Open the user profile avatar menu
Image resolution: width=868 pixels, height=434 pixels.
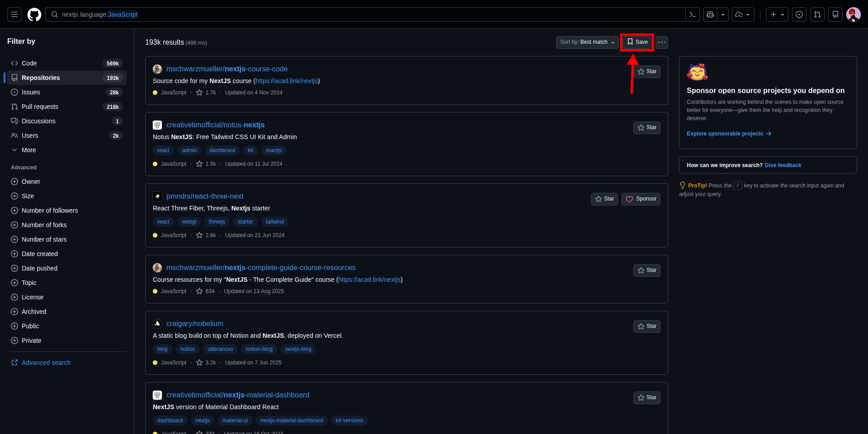(854, 14)
